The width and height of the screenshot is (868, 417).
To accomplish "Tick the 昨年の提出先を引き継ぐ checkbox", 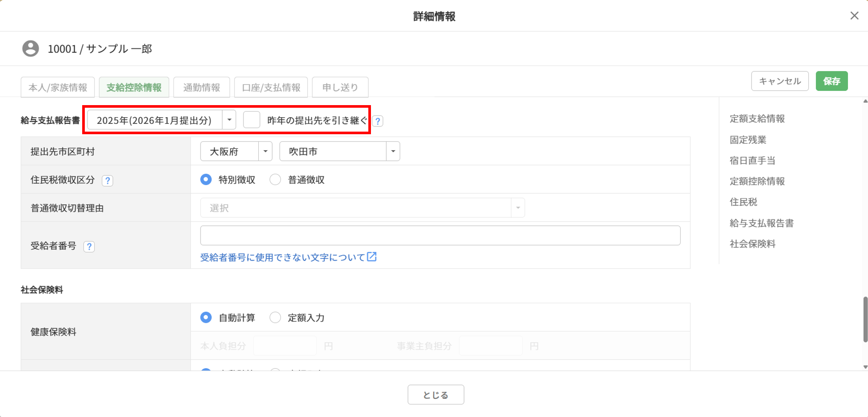I will (x=252, y=120).
